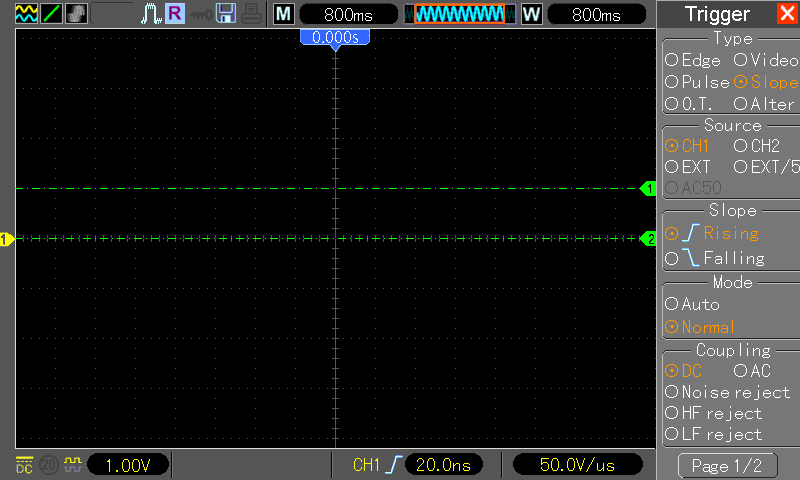Click the grayed 20 bandwidth limit icon
Viewport: 800px width, 480px height.
(x=48, y=465)
